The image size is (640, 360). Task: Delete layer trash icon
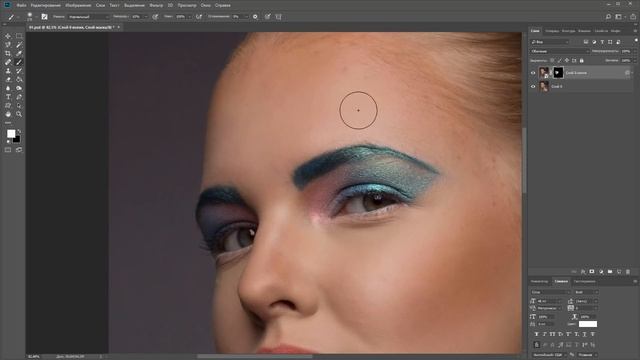point(628,272)
